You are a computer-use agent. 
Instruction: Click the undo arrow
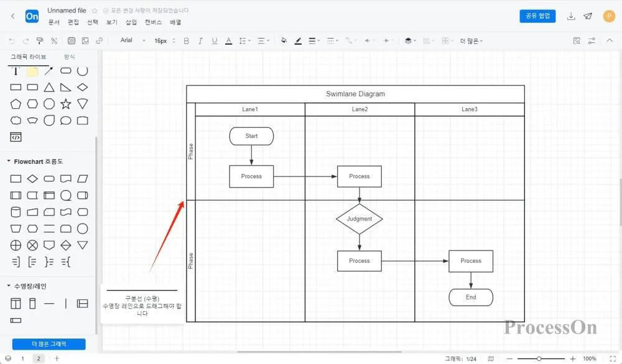coord(12,41)
